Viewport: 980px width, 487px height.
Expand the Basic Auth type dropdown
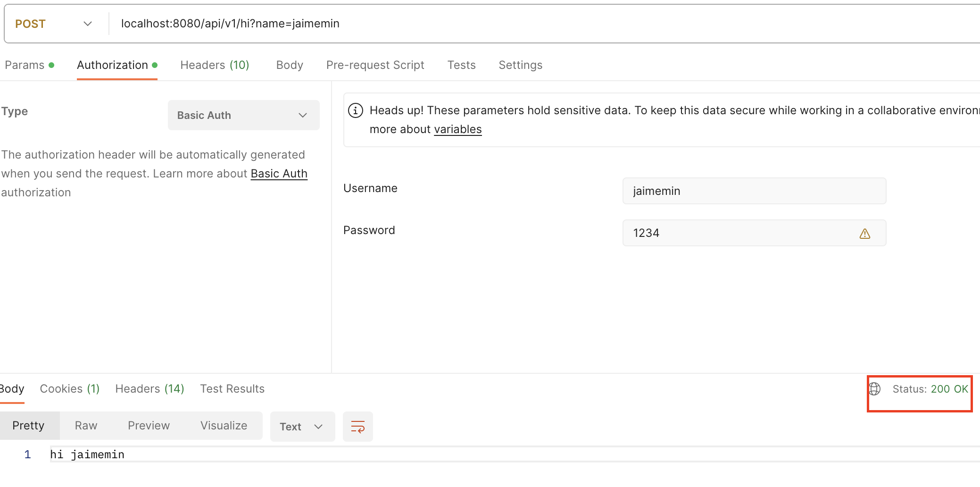click(243, 115)
